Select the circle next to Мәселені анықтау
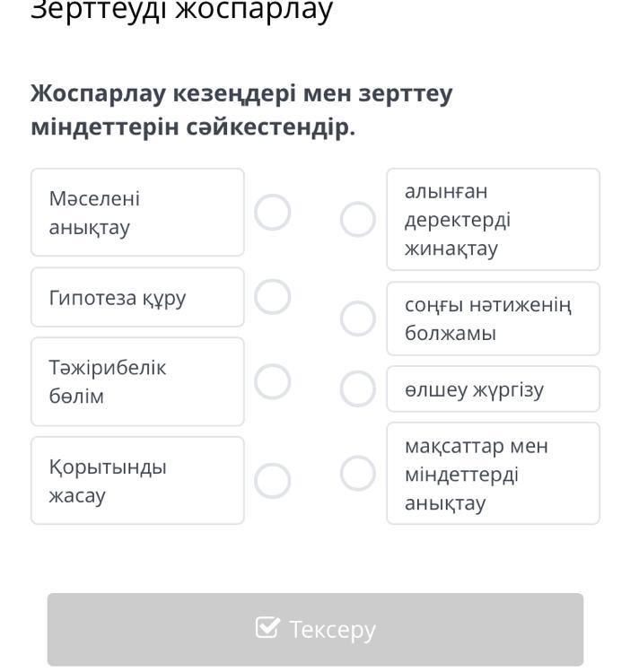The image size is (630, 672). coord(272,213)
